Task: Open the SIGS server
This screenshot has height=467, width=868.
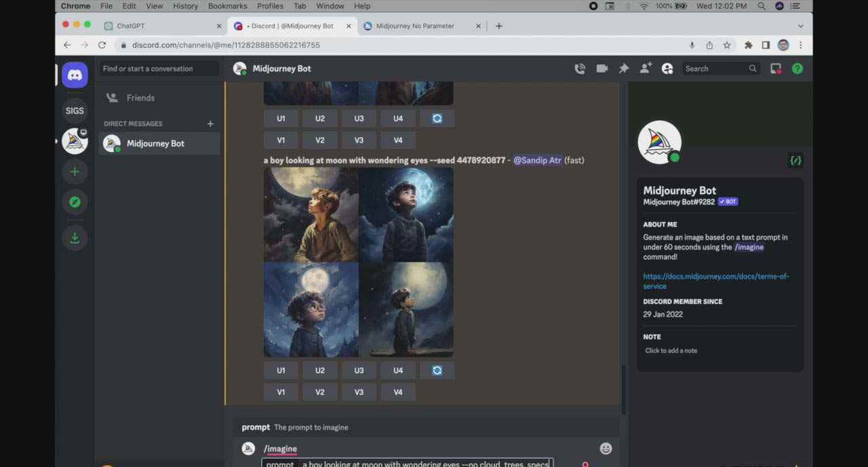Action: coord(75,111)
